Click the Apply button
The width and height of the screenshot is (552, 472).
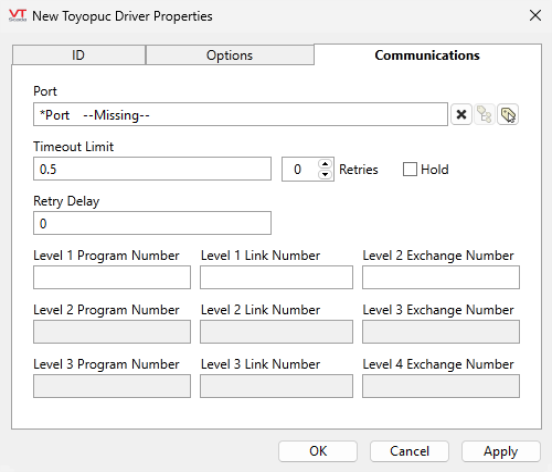(x=501, y=451)
